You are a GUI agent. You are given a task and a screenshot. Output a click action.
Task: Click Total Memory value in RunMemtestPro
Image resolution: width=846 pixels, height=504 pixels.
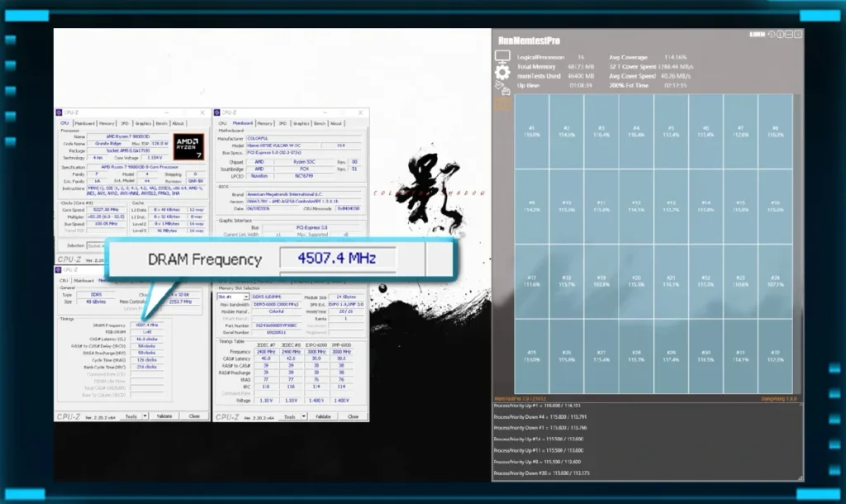pyautogui.click(x=581, y=67)
